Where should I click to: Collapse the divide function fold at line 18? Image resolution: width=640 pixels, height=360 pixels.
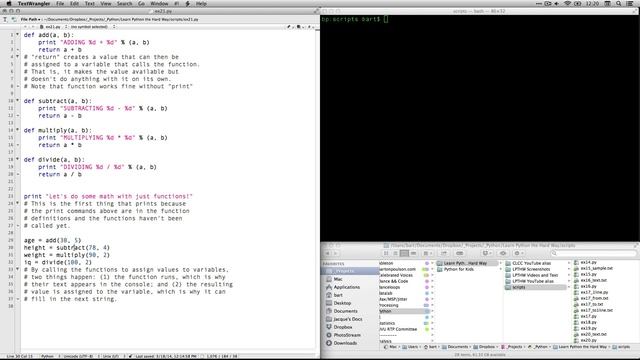click(x=18, y=159)
